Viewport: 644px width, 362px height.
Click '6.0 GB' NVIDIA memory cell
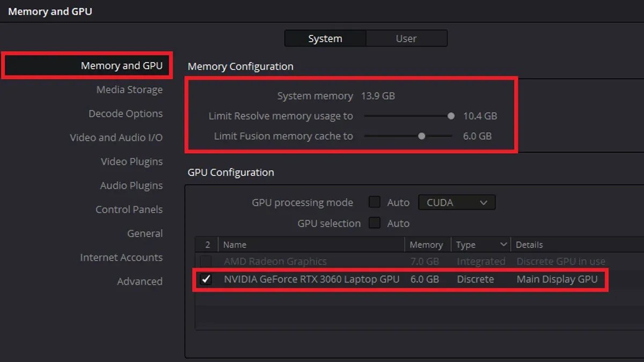tap(425, 279)
